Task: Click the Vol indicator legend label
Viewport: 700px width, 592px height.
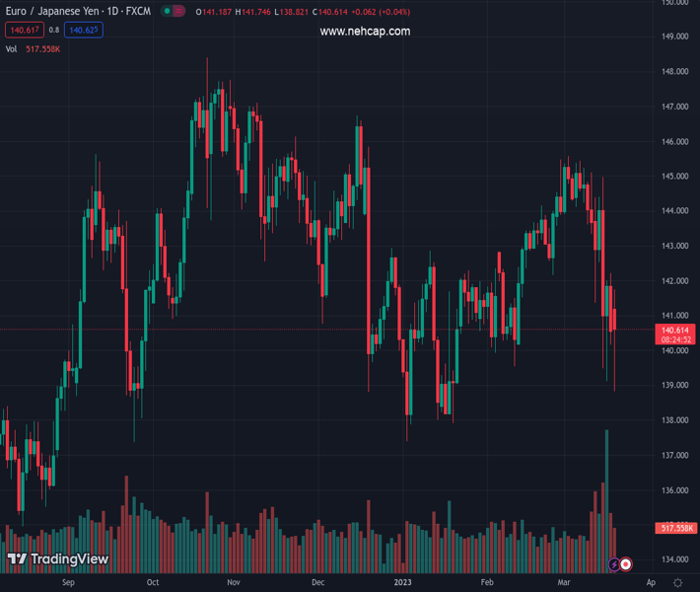Action: click(x=12, y=48)
